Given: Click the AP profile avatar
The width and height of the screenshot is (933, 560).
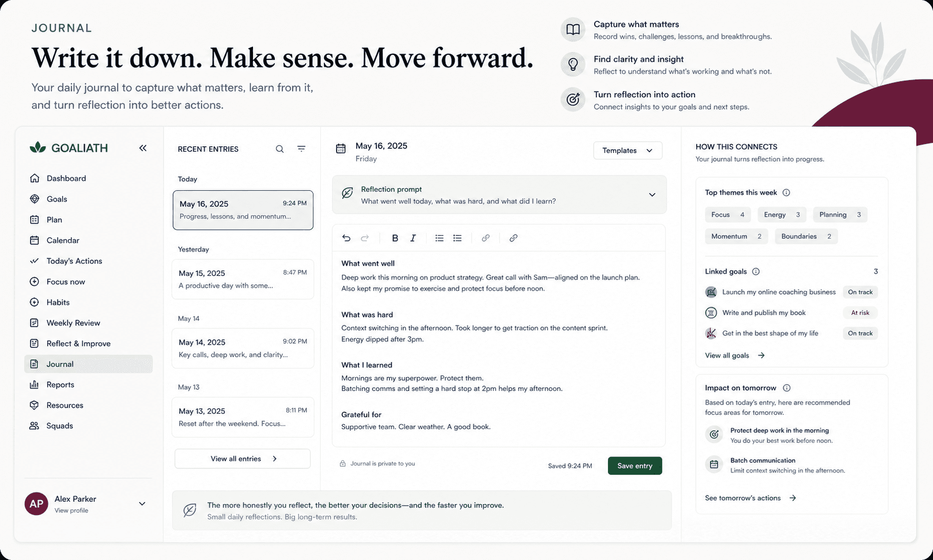Looking at the screenshot, I should 36,504.
